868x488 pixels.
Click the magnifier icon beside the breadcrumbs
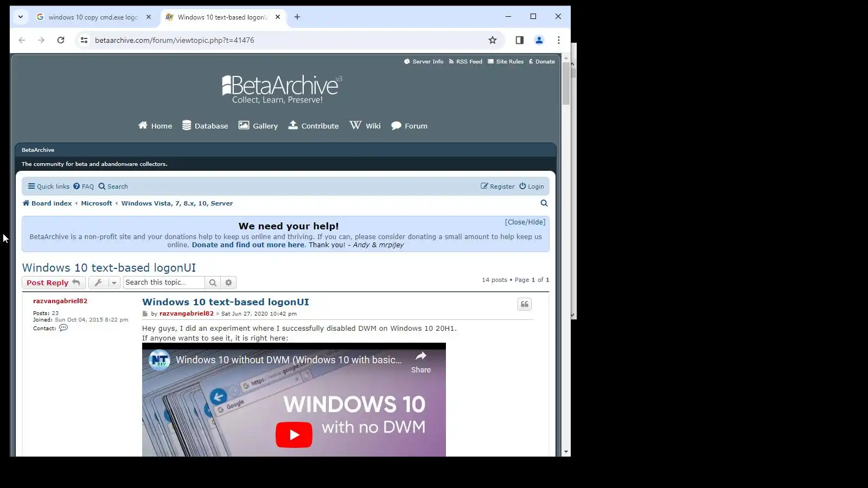coord(544,203)
